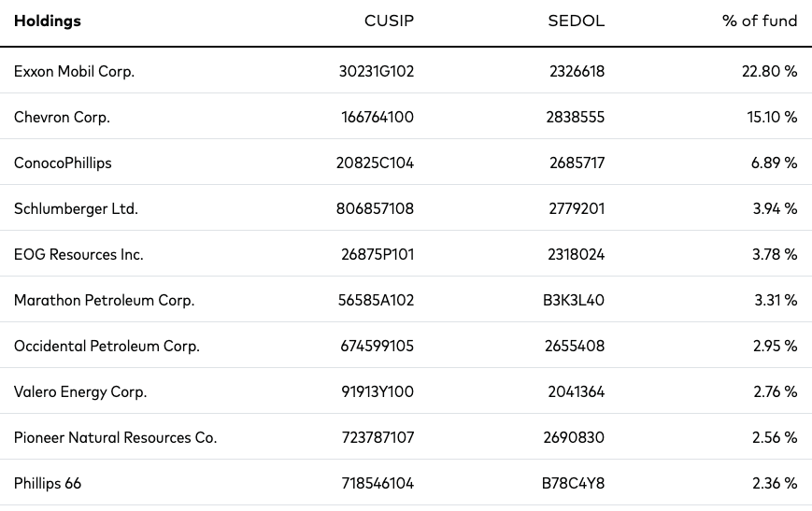812x511 pixels.
Task: Click EOG Resources Inc. holding name
Action: coord(78,255)
